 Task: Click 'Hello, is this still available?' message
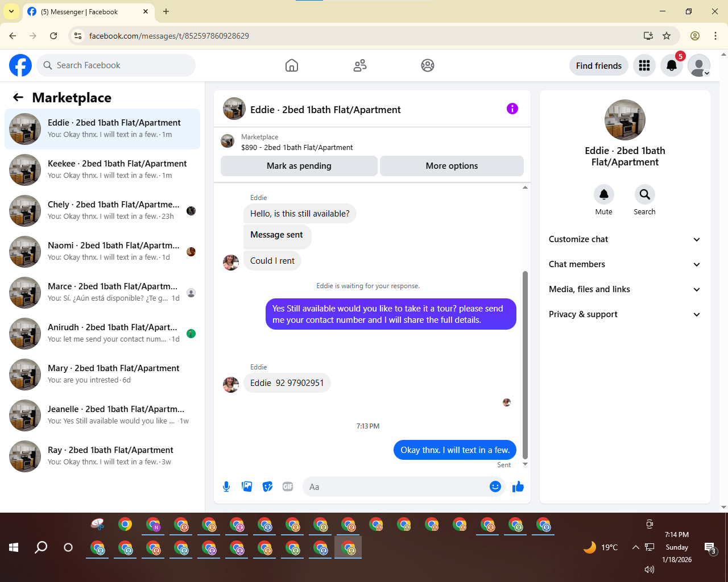coord(300,214)
